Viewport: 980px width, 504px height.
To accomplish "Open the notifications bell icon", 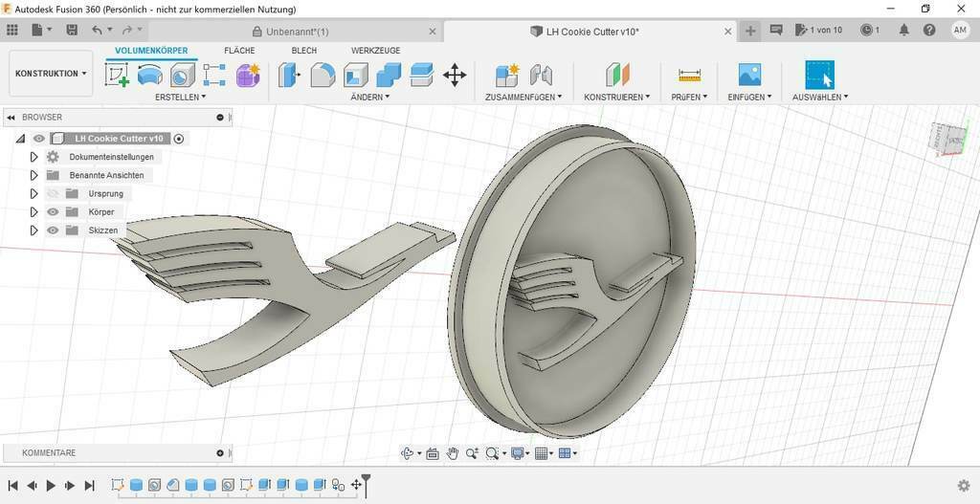I will coord(903,31).
